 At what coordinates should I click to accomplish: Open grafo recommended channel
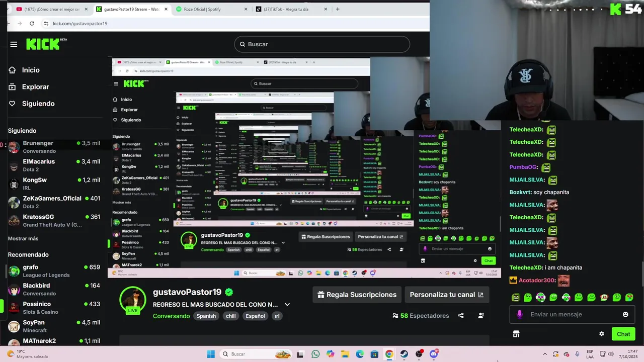[x=54, y=271]
